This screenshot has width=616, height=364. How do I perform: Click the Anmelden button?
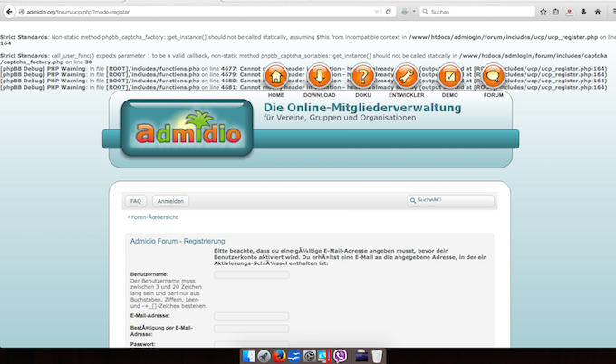[x=169, y=201]
